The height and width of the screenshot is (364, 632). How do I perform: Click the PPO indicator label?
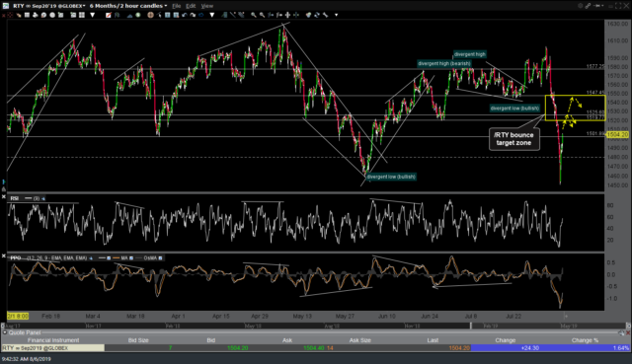[16, 257]
